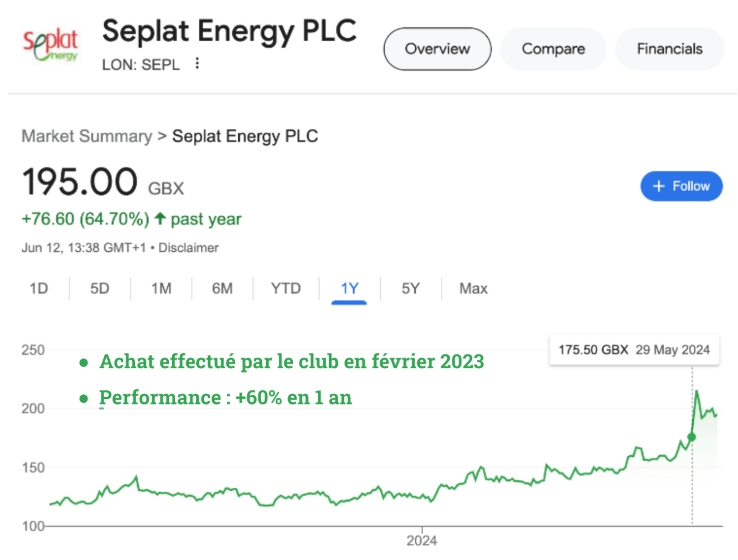Click the 2024 axis label
Viewport: 738px width, 560px height.
tap(422, 541)
